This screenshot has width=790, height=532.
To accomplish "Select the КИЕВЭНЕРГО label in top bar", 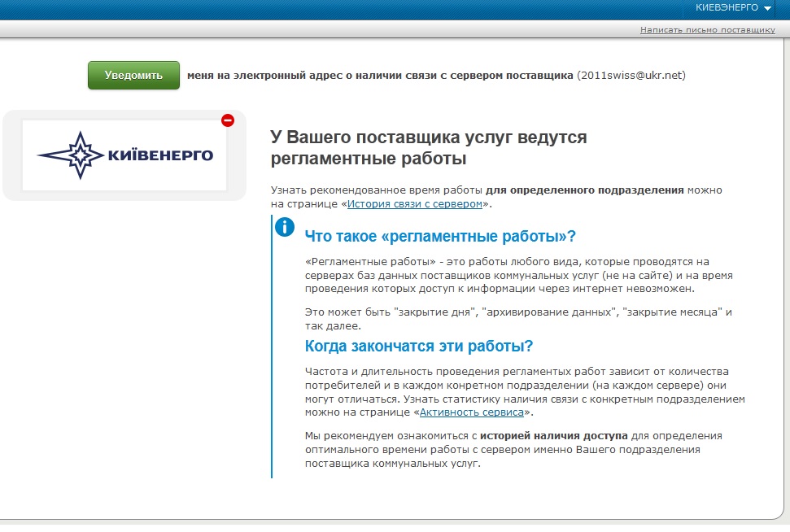I will (727, 7).
